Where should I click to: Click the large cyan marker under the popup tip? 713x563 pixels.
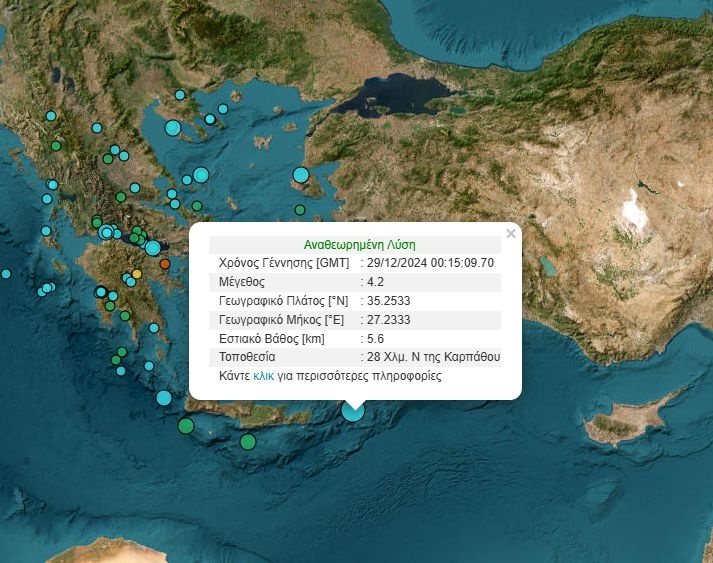[x=353, y=409]
